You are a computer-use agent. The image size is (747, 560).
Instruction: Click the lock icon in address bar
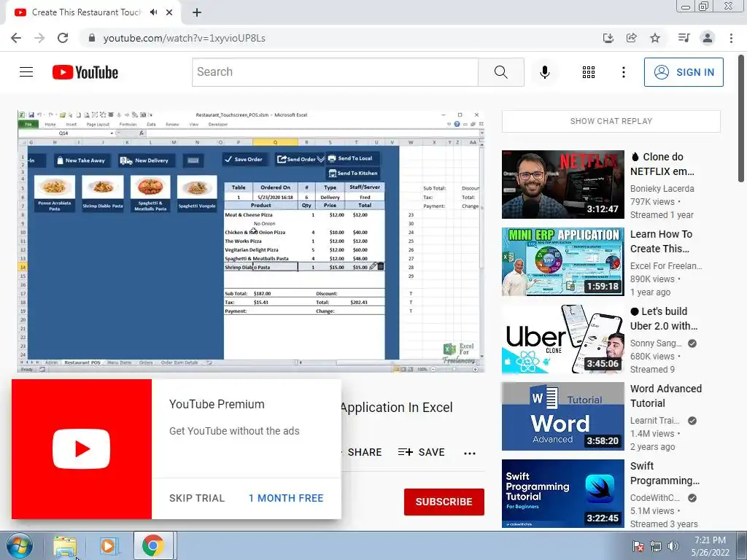[92, 38]
